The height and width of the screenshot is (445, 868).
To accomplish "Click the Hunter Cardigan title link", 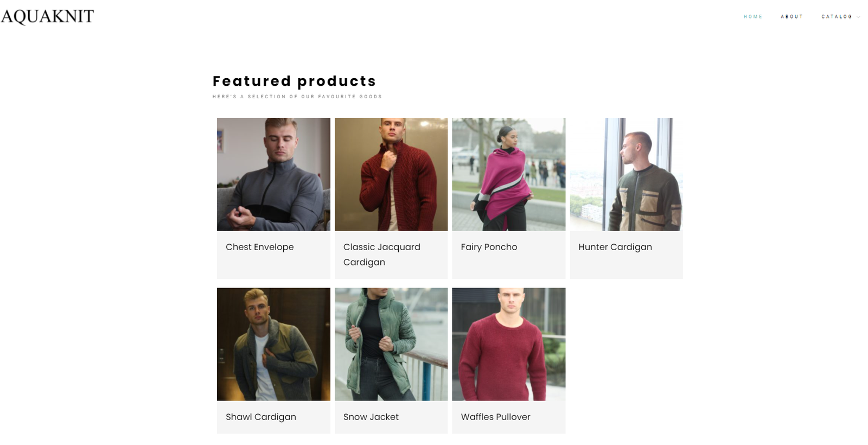I will [x=615, y=247].
